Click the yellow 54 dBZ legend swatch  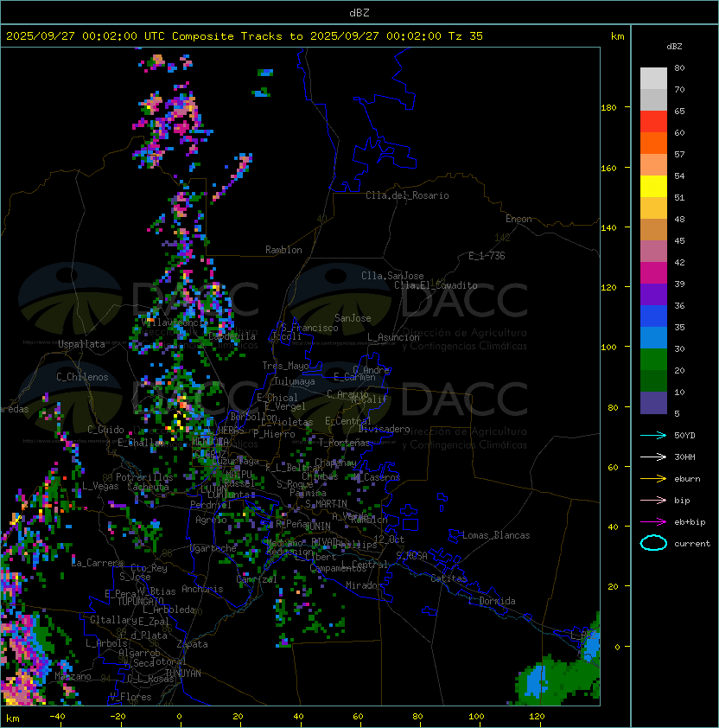coord(653,187)
